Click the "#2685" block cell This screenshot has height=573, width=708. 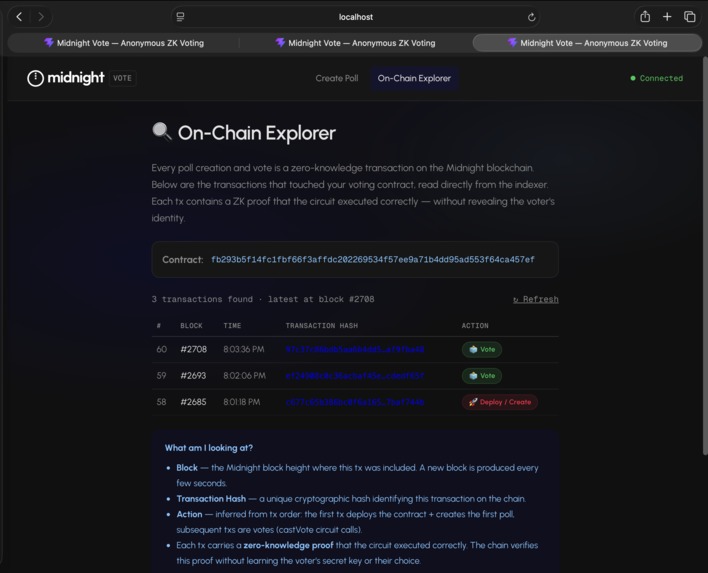pyautogui.click(x=193, y=402)
